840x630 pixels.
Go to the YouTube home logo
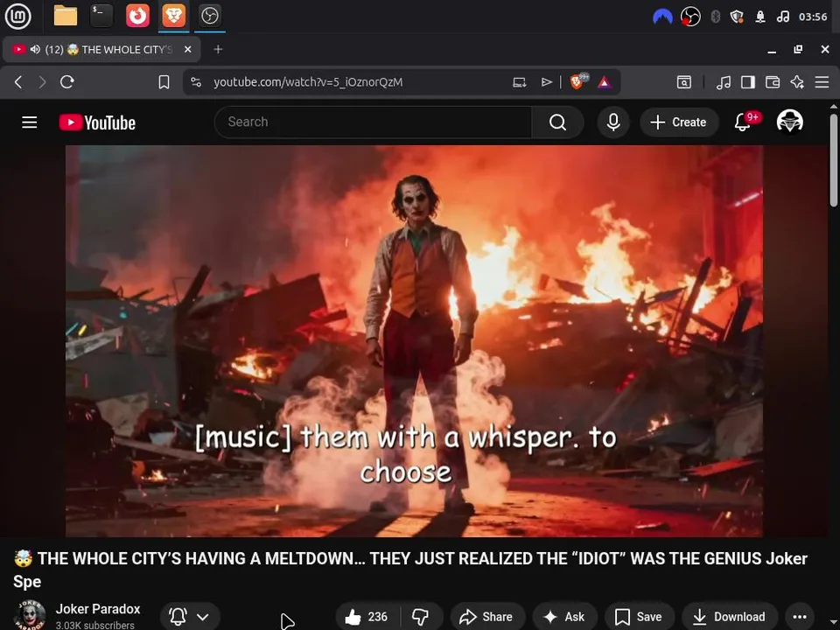click(97, 122)
